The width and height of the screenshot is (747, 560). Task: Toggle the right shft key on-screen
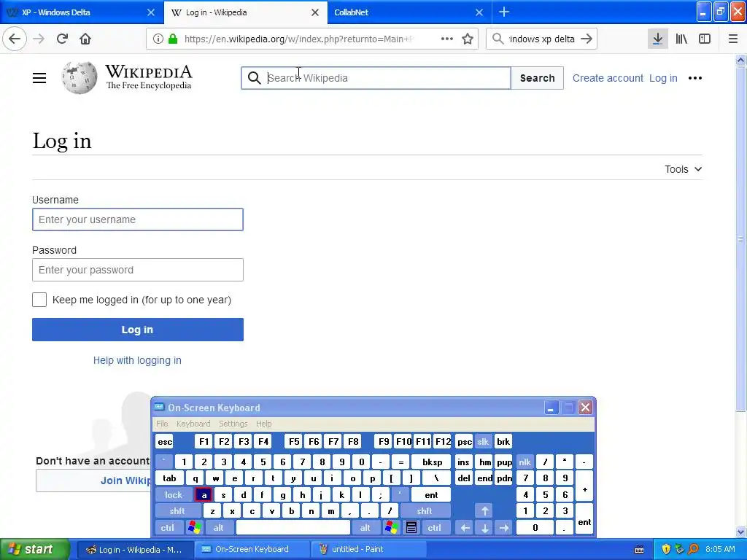[425, 511]
